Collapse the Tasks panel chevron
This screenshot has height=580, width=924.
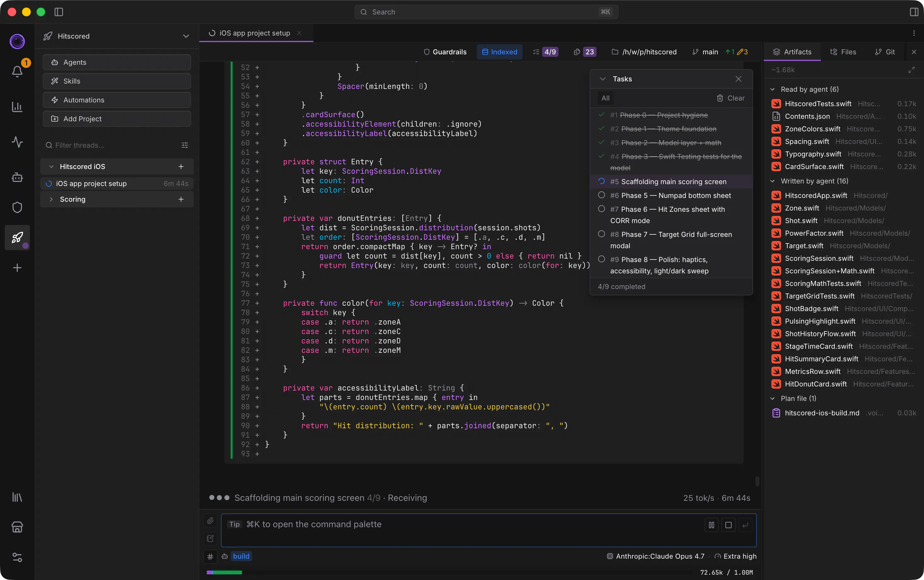pos(603,79)
